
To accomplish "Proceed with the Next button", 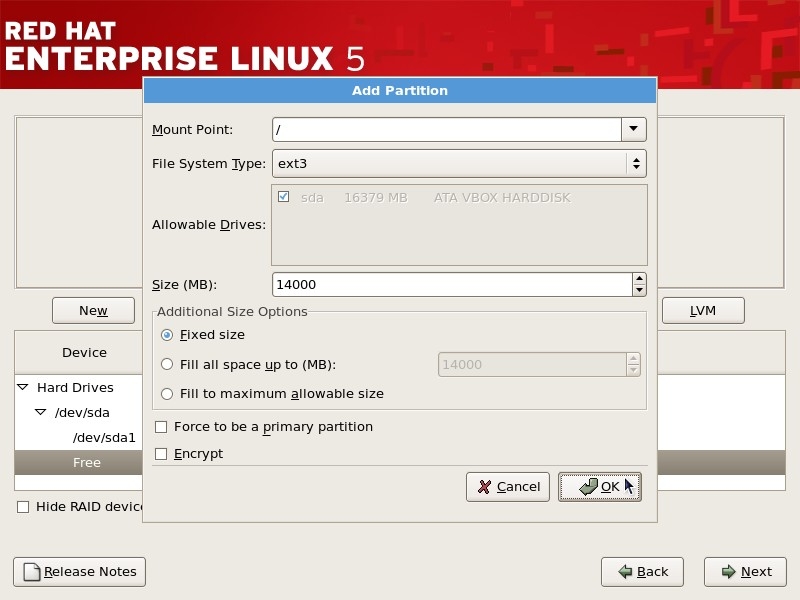I will click(x=745, y=572).
